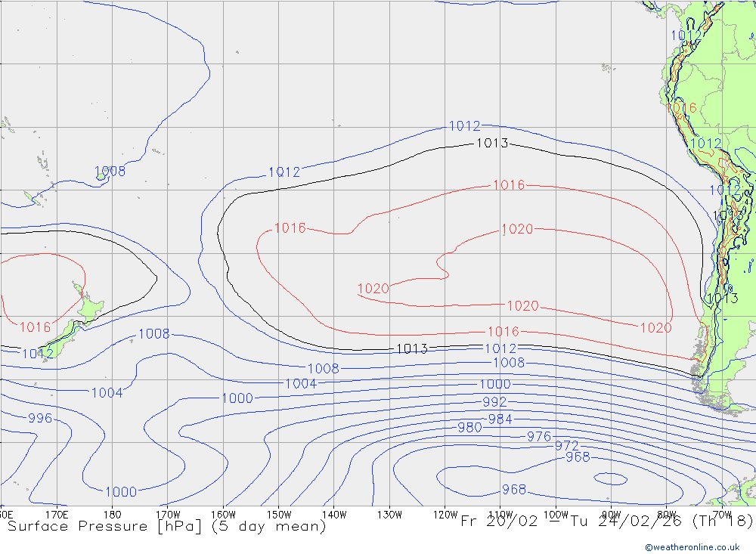Select the 130W longitude axis label
This screenshot has width=756, height=554.
pyautogui.click(x=389, y=515)
